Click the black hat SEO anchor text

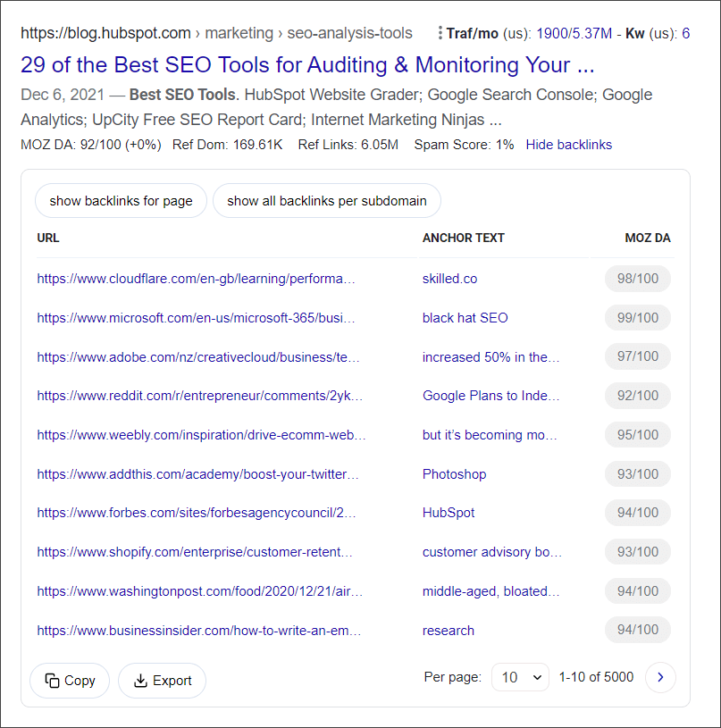click(465, 318)
